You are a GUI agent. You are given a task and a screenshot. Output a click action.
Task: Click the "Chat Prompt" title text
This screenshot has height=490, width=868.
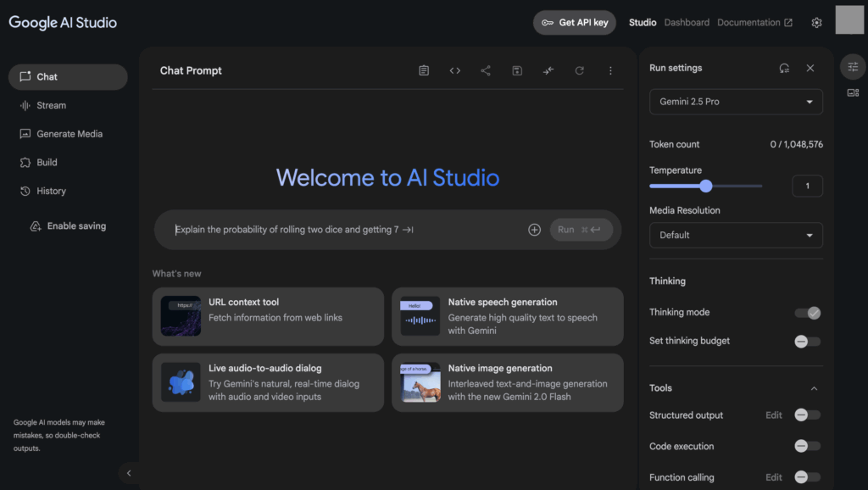pos(191,71)
